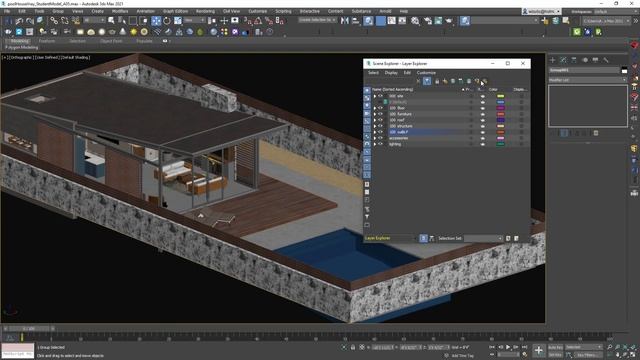Click the Auto Key button

[555, 347]
